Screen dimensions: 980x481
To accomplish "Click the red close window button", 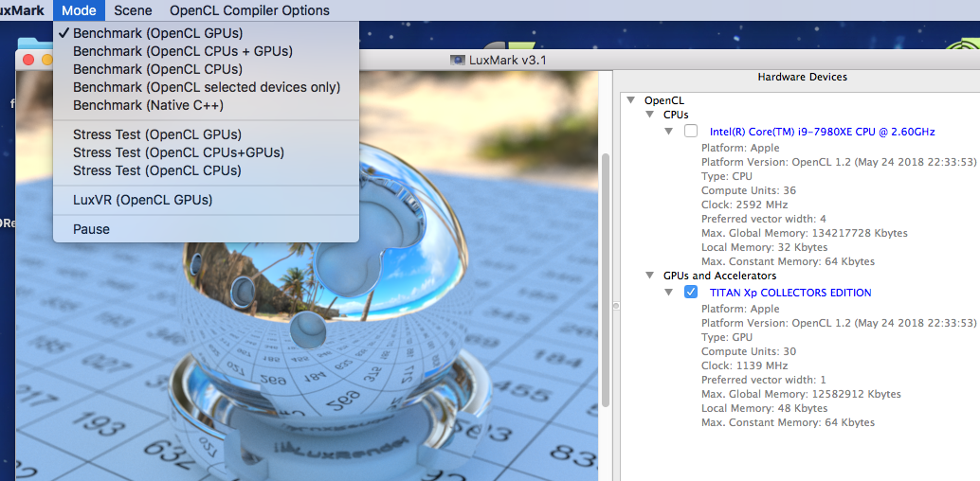I will point(27,60).
